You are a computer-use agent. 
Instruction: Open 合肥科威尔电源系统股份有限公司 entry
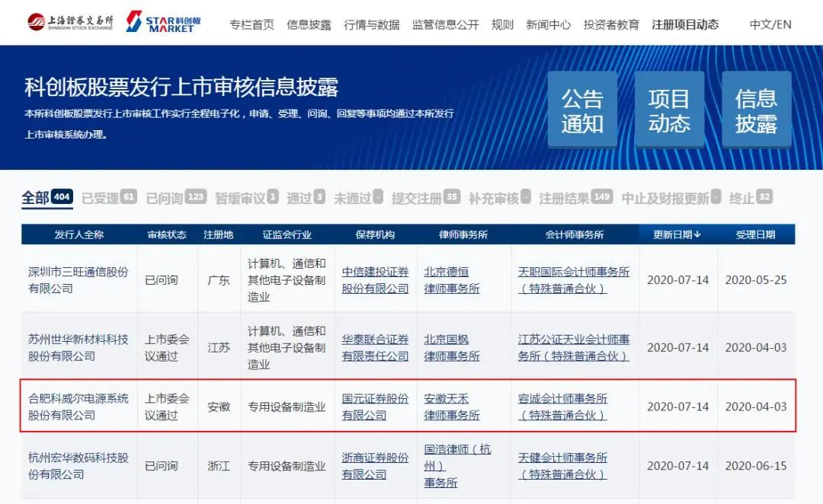pos(78,407)
